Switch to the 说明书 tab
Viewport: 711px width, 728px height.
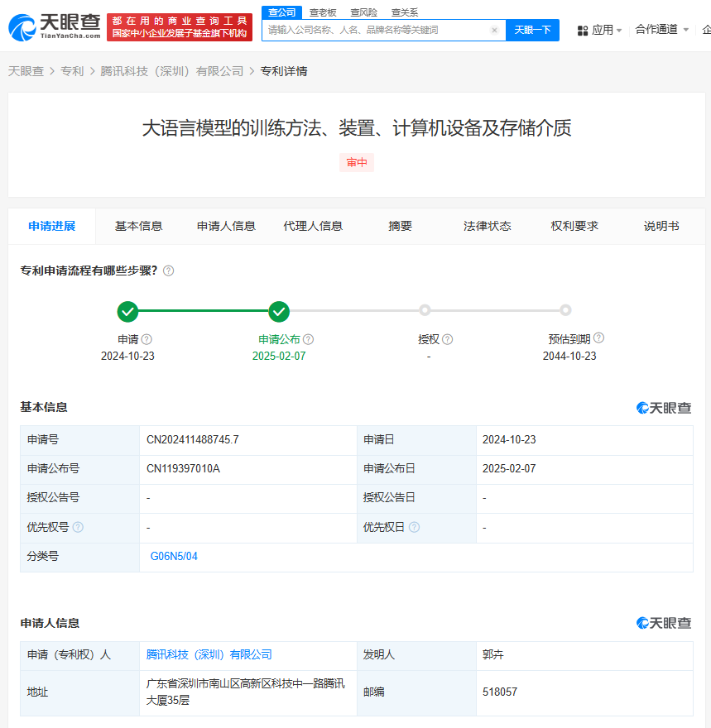coord(661,226)
